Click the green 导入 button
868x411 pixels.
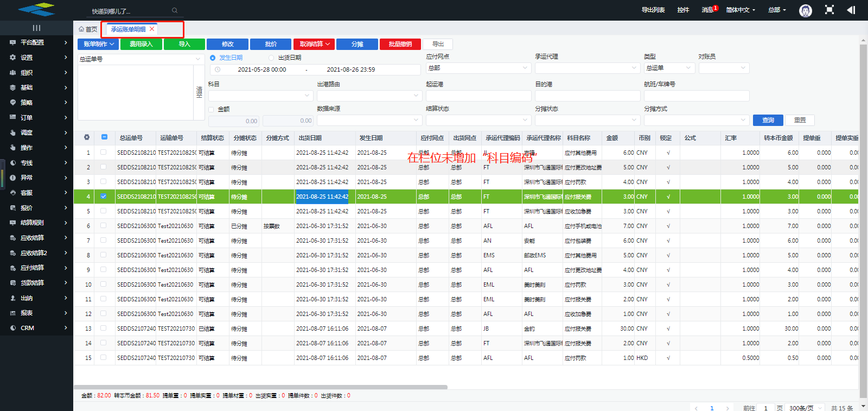(184, 44)
